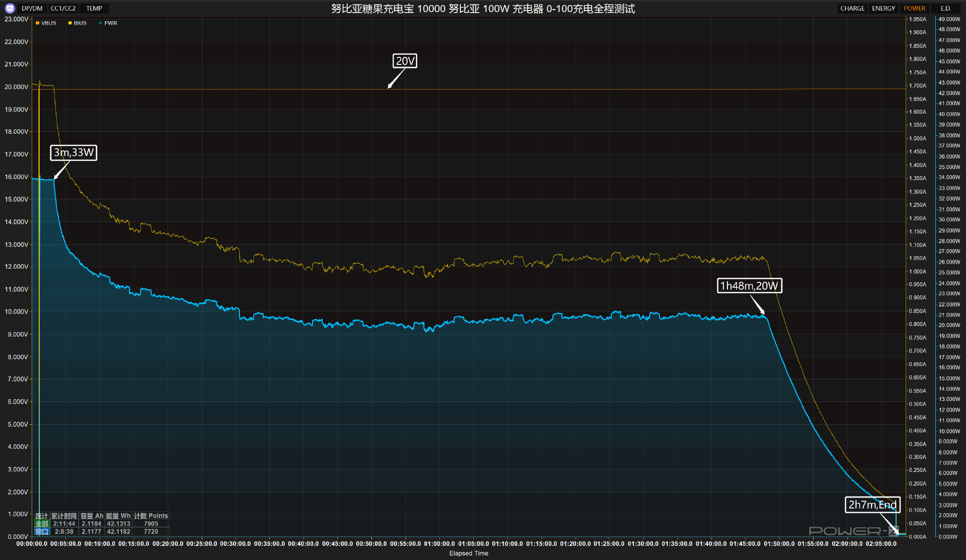
Task: Click the points count 7905
Action: (x=151, y=524)
